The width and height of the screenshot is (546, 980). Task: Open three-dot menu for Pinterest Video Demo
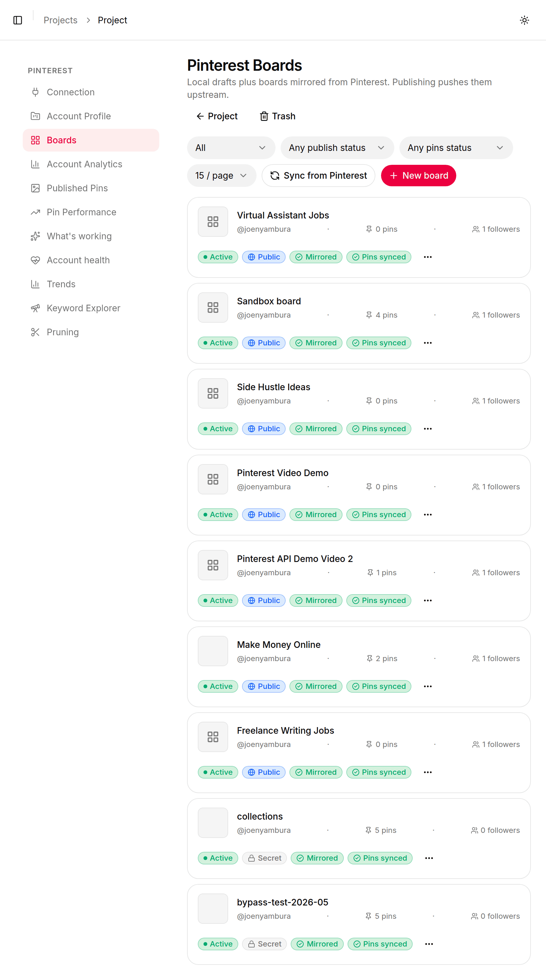click(428, 515)
